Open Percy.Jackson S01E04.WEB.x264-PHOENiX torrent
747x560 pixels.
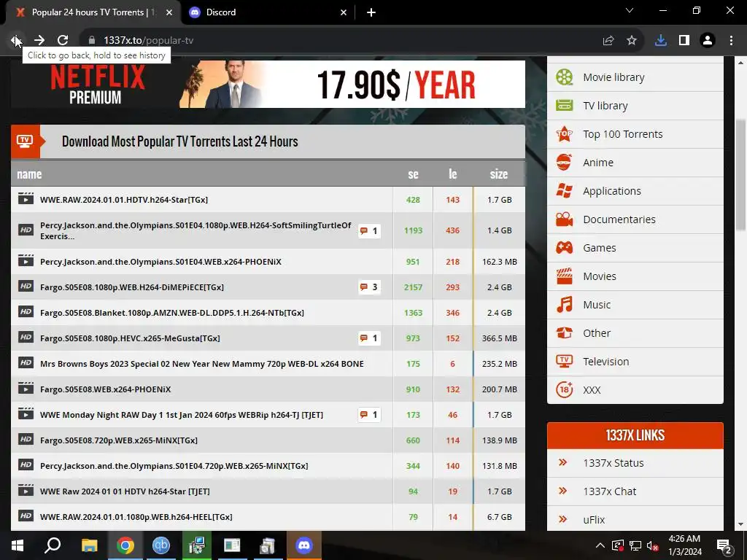pyautogui.click(x=160, y=262)
